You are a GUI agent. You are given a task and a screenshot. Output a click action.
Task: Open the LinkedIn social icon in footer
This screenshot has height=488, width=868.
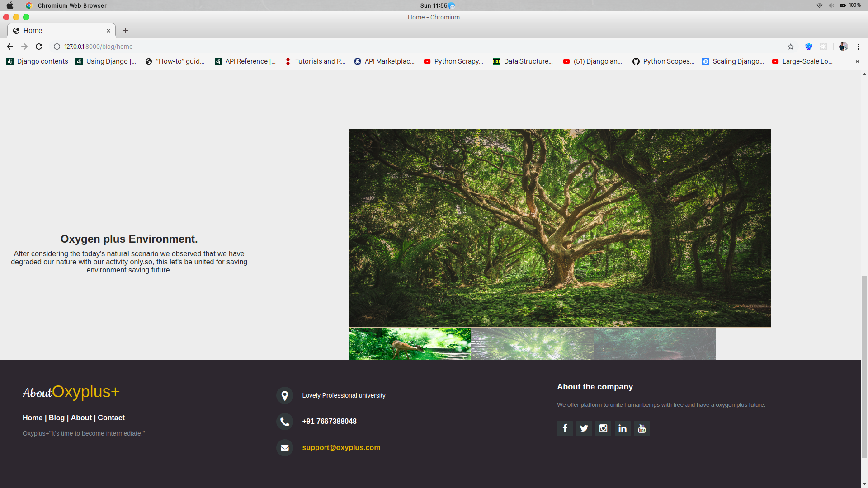coord(623,428)
